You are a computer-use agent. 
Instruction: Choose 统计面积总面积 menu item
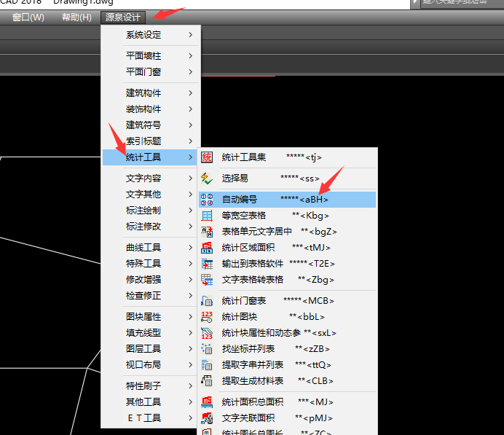pos(288,402)
